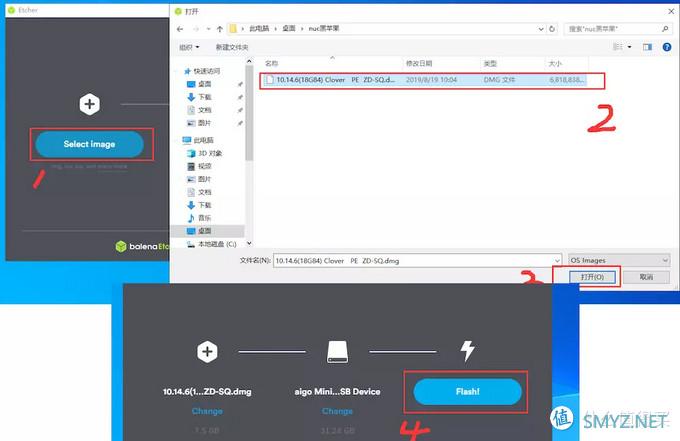Viewport: 680px width, 441px height.
Task: Open the 组织 organize menu
Action: pos(189,47)
